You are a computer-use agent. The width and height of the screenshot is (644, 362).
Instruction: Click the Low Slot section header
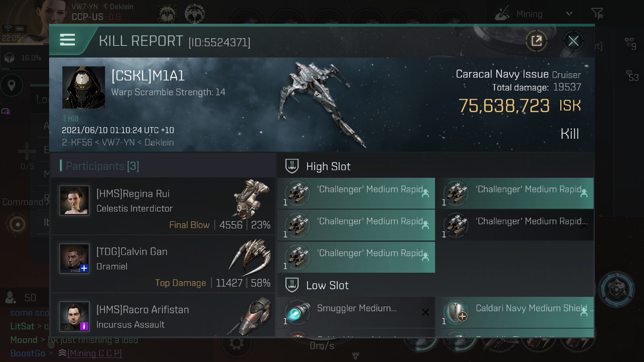327,285
